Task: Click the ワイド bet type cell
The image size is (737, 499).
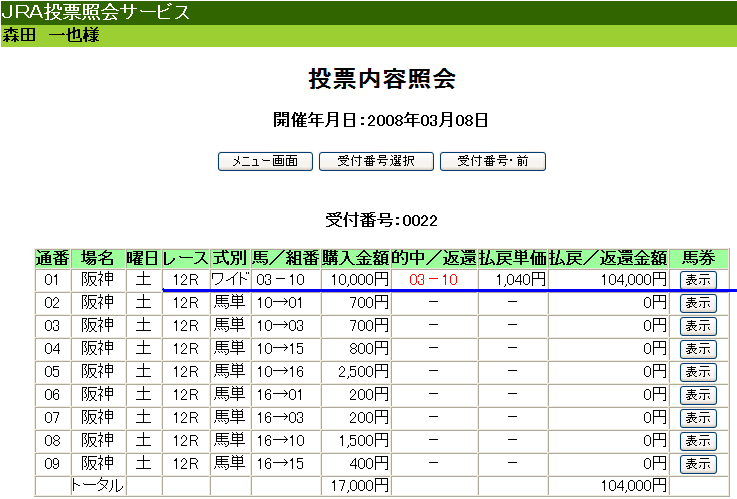Action: 230,280
